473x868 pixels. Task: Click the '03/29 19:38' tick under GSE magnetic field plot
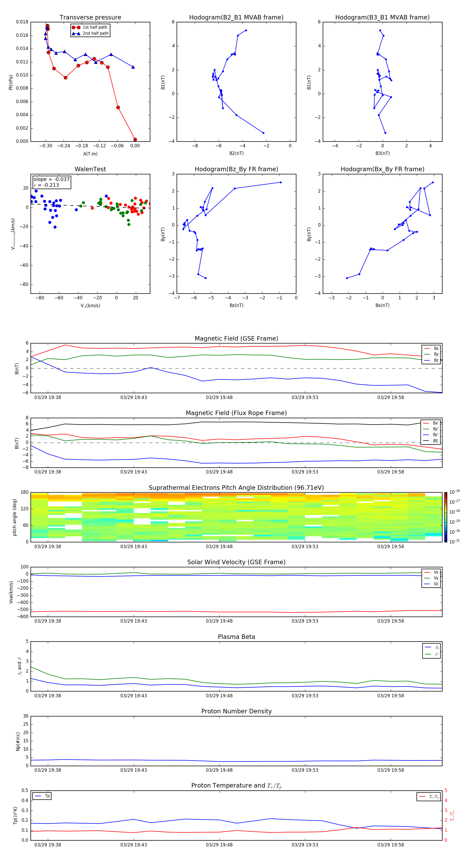48,398
